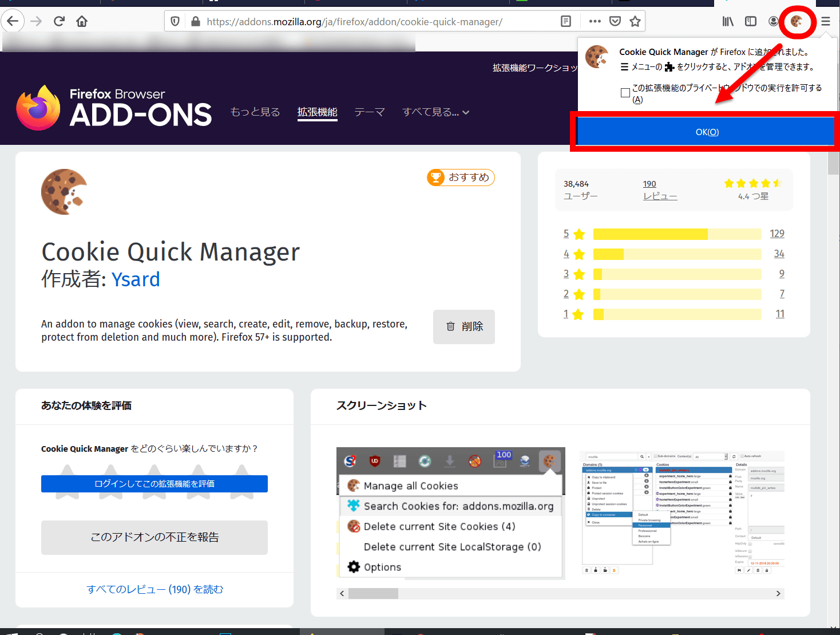Open the 34 four-star reviews count
Viewport: 840px width, 635px height.
coord(779,254)
